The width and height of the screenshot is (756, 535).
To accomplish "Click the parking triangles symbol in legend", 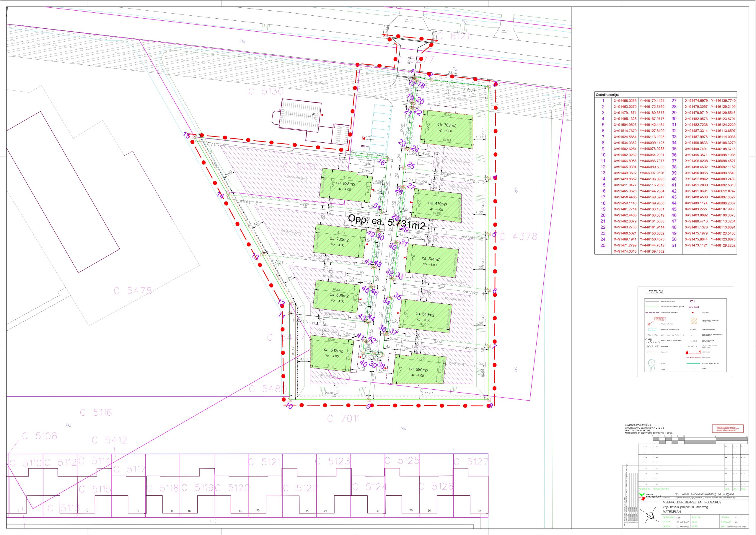I will [x=652, y=335].
